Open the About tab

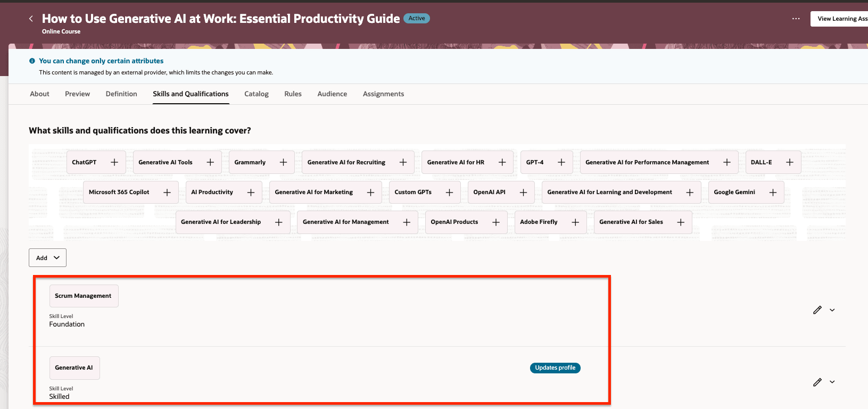point(39,94)
